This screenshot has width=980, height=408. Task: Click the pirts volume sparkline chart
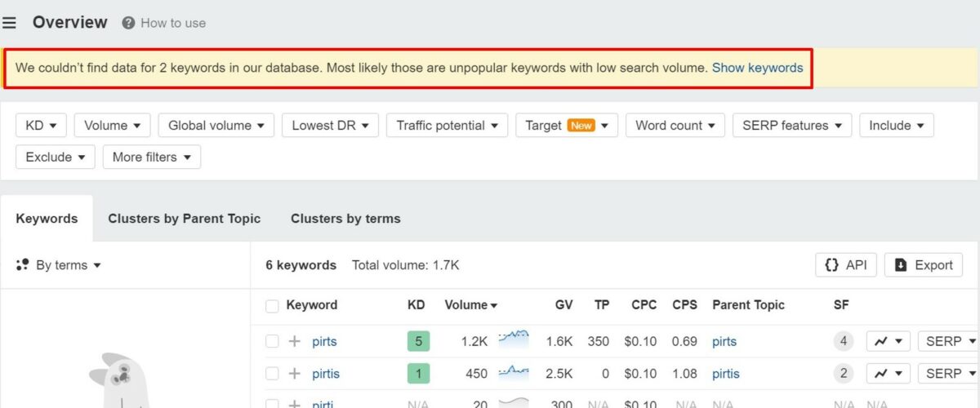click(x=514, y=339)
